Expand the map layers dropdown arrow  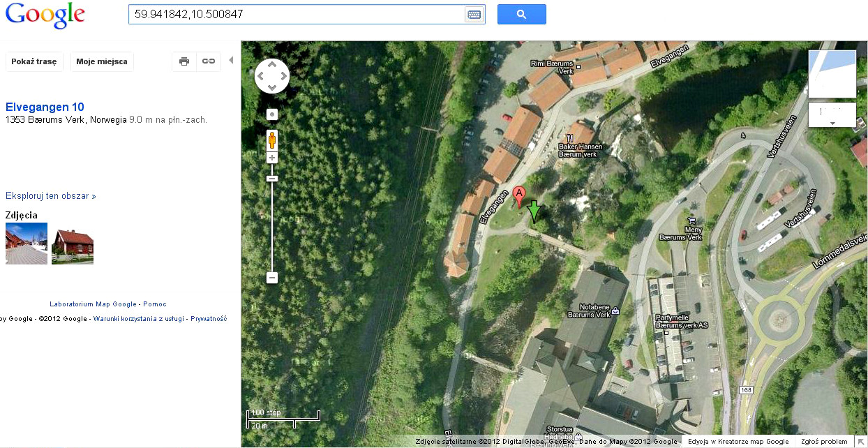pyautogui.click(x=832, y=124)
